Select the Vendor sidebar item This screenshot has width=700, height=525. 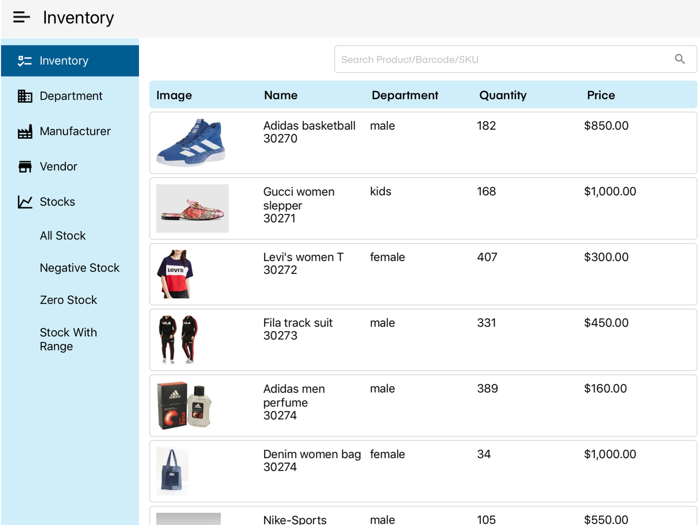point(58,167)
